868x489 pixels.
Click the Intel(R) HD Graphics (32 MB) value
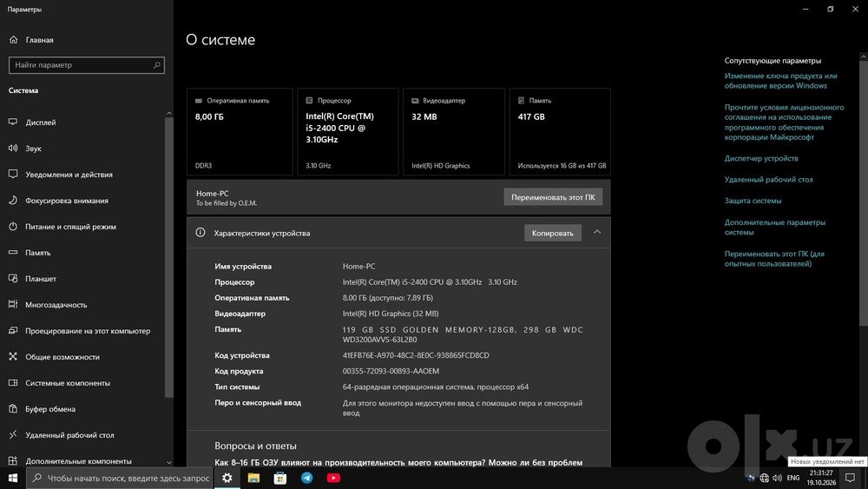pos(391,314)
